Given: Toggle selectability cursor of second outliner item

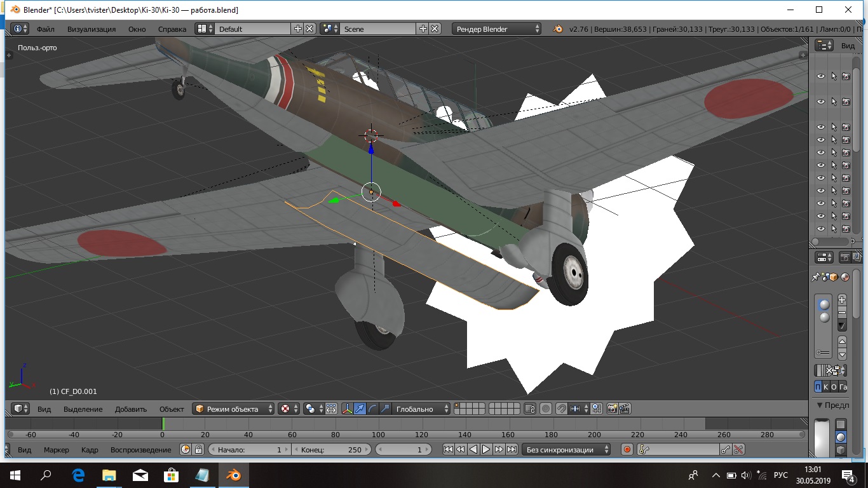Looking at the screenshot, I should [x=834, y=102].
